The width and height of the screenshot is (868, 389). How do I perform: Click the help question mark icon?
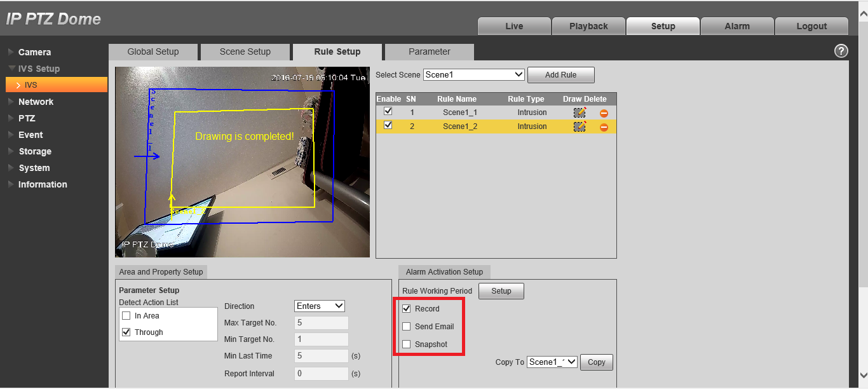[841, 51]
